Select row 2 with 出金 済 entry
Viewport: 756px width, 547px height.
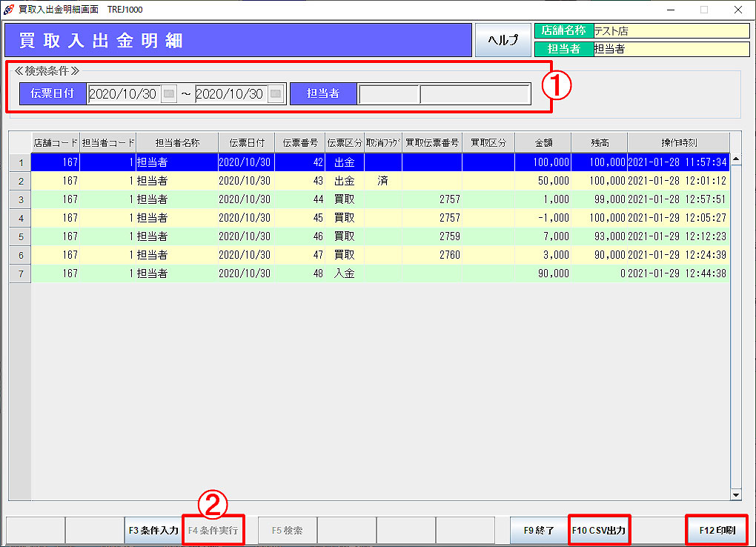point(345,181)
